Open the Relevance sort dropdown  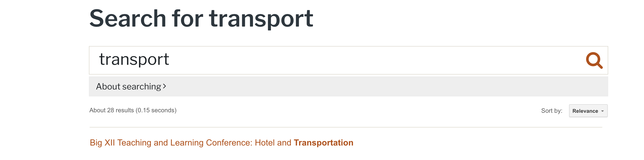pos(588,111)
